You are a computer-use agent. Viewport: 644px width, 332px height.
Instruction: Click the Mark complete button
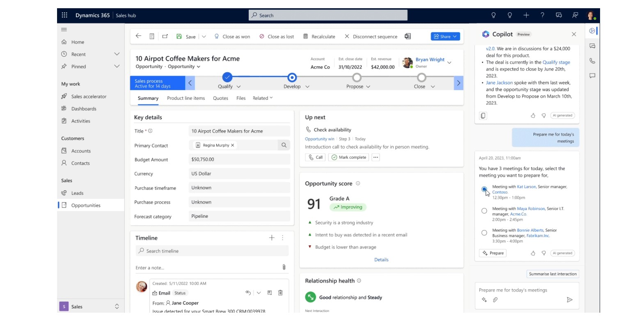click(348, 157)
